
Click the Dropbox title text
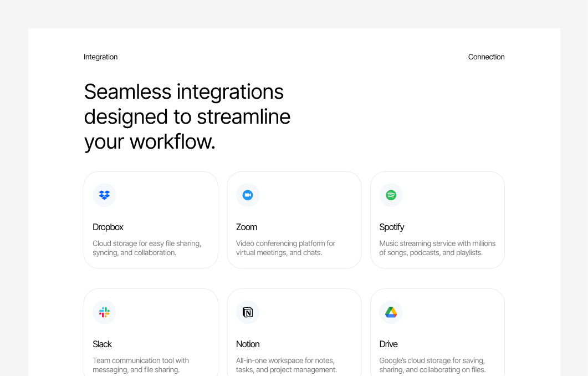[x=108, y=227]
